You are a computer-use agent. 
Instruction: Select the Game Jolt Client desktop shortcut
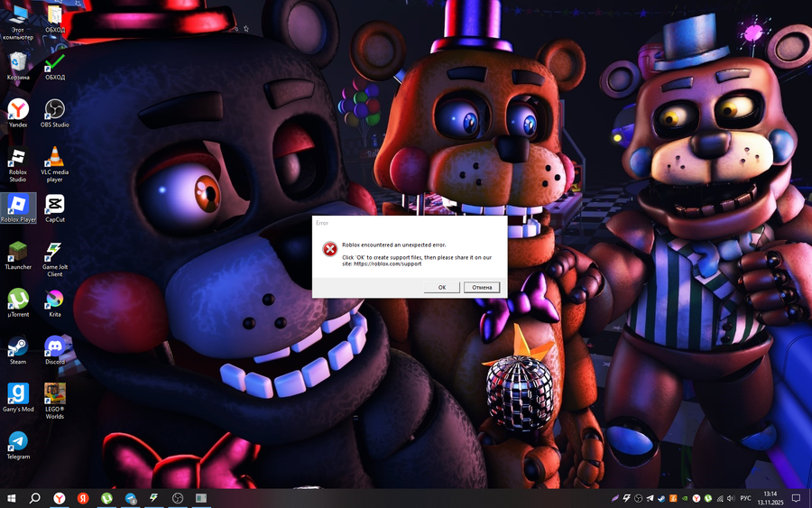pyautogui.click(x=55, y=260)
